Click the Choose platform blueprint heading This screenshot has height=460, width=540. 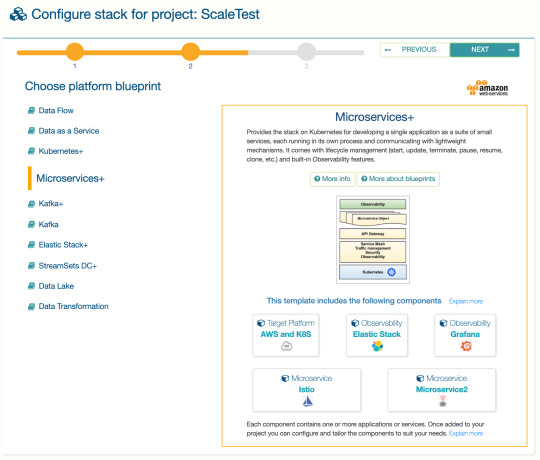93,86
